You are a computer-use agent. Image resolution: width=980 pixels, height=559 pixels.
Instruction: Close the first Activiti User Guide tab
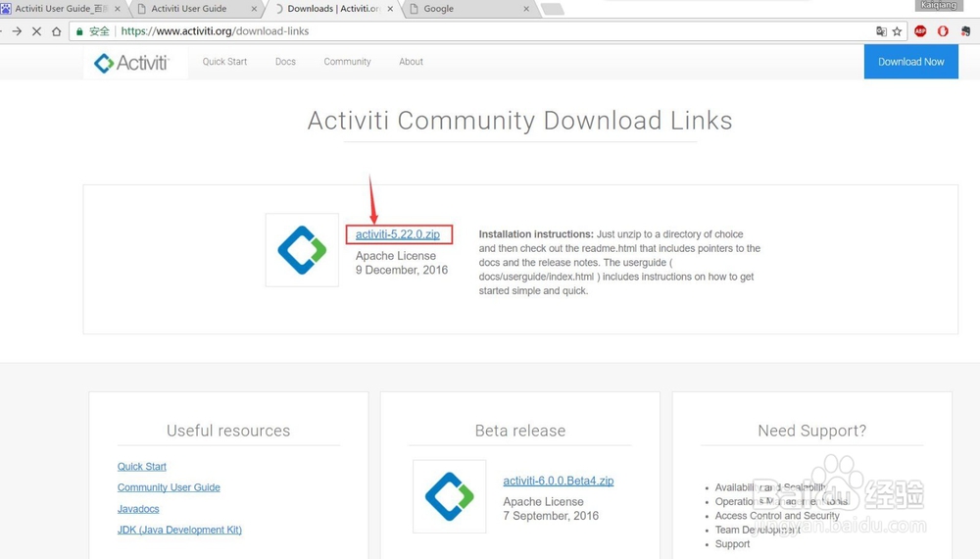coord(118,9)
